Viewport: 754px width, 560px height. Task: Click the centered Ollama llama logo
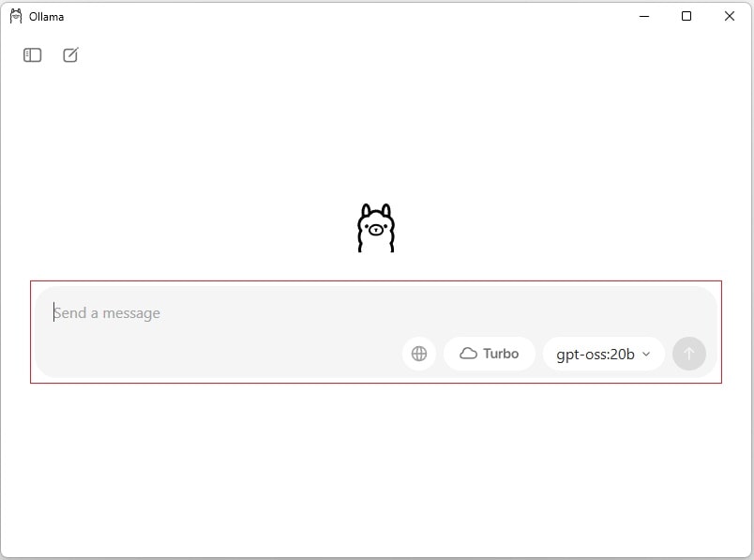[376, 228]
